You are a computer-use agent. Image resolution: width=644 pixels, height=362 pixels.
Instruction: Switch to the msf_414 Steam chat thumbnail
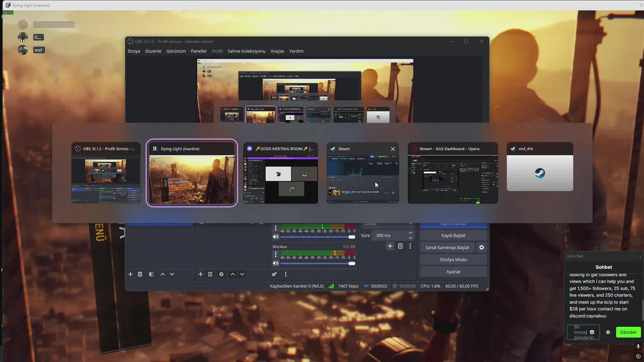pos(540,166)
